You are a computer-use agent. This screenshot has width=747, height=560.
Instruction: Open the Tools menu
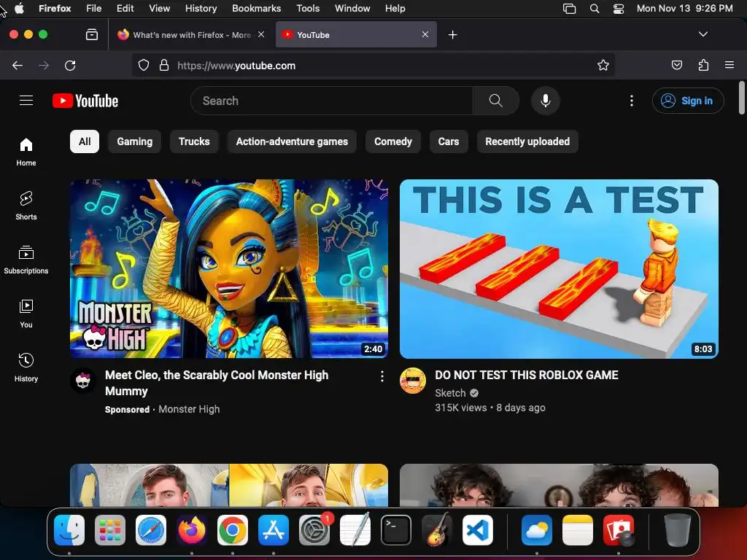click(x=308, y=8)
